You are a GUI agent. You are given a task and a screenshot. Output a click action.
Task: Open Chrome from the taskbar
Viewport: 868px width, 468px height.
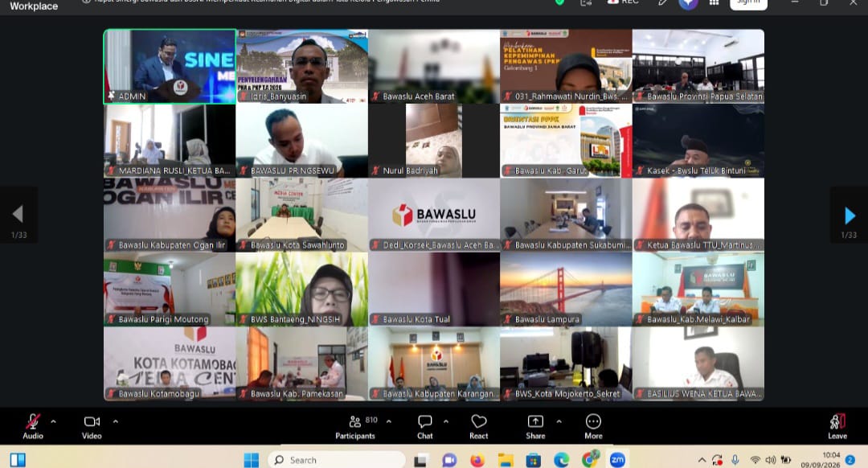click(x=590, y=459)
